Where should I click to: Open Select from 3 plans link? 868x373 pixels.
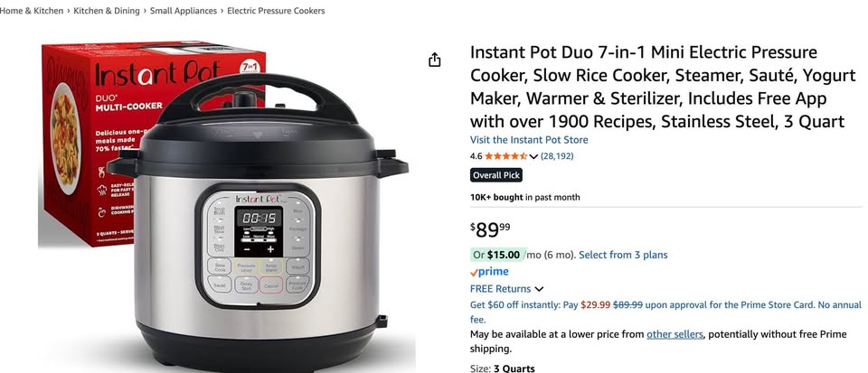pyautogui.click(x=623, y=255)
